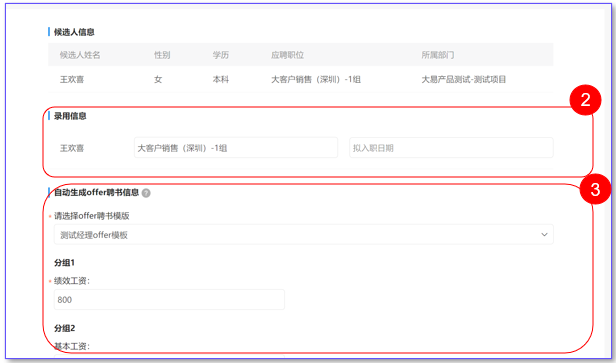This screenshot has height=363, width=616.
Task: Open the offer聘书模版 dropdown
Action: click(x=303, y=235)
